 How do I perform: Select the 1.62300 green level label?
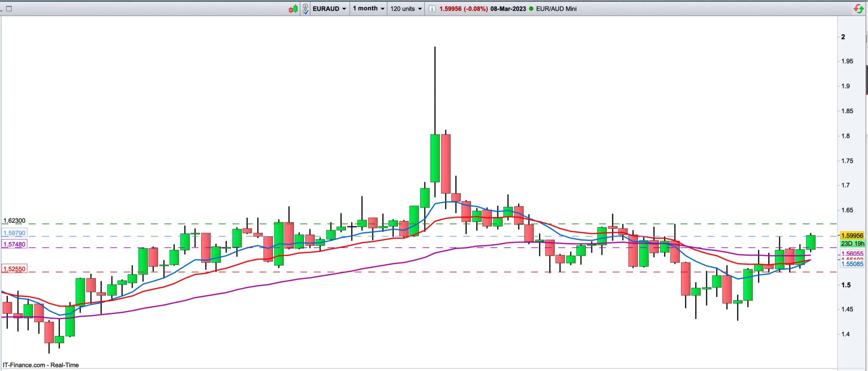14,221
